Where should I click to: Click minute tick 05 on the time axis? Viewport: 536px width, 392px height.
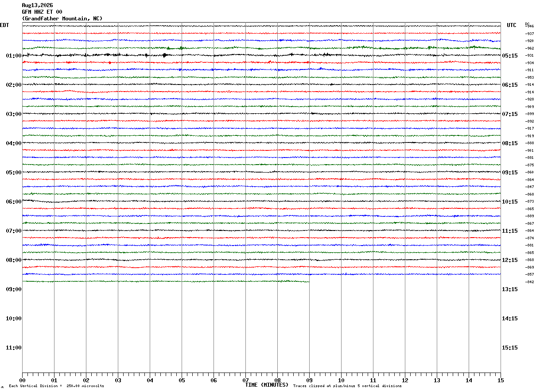point(182,380)
